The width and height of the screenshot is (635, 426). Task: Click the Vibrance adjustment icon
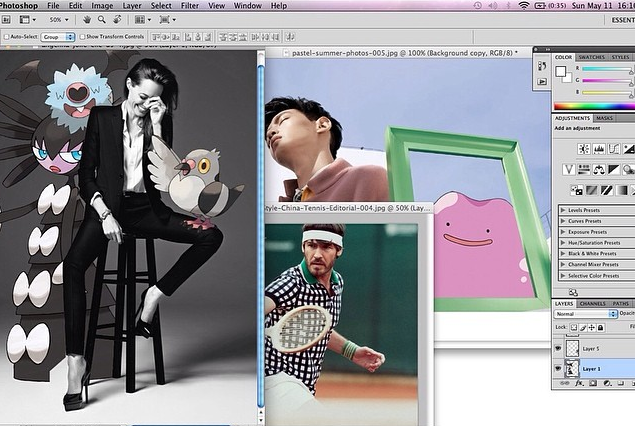[567, 168]
